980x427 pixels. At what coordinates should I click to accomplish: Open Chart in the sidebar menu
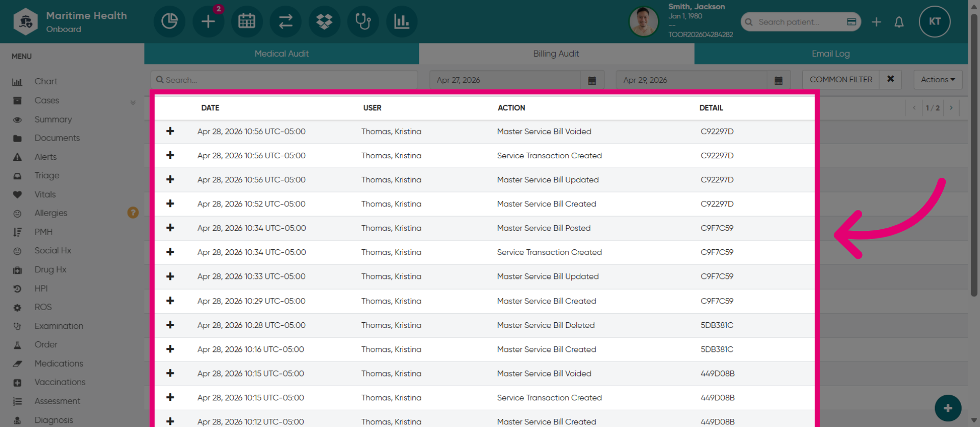point(46,82)
